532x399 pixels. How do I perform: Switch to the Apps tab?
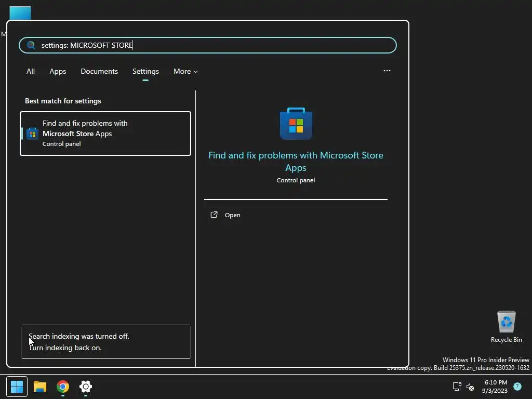point(58,71)
